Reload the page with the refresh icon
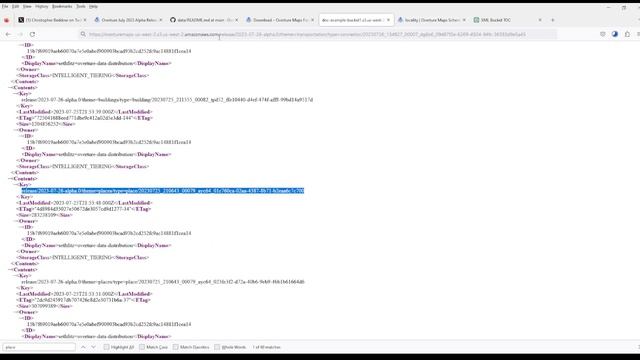 click(x=32, y=34)
